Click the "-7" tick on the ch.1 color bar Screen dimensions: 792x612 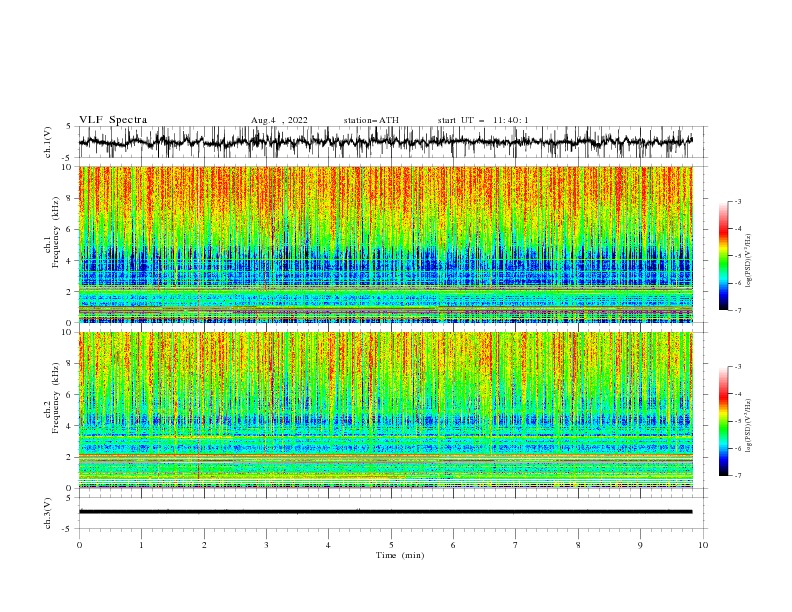coord(738,310)
